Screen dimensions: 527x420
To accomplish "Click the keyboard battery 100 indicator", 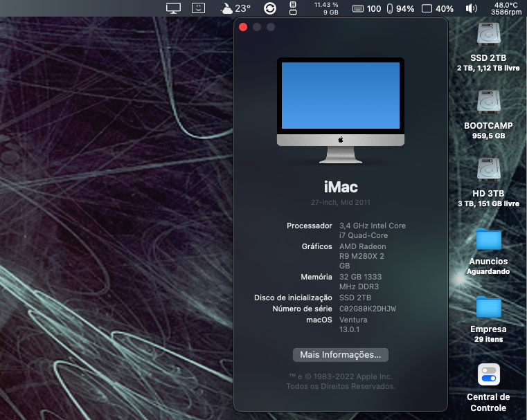I will [x=367, y=8].
